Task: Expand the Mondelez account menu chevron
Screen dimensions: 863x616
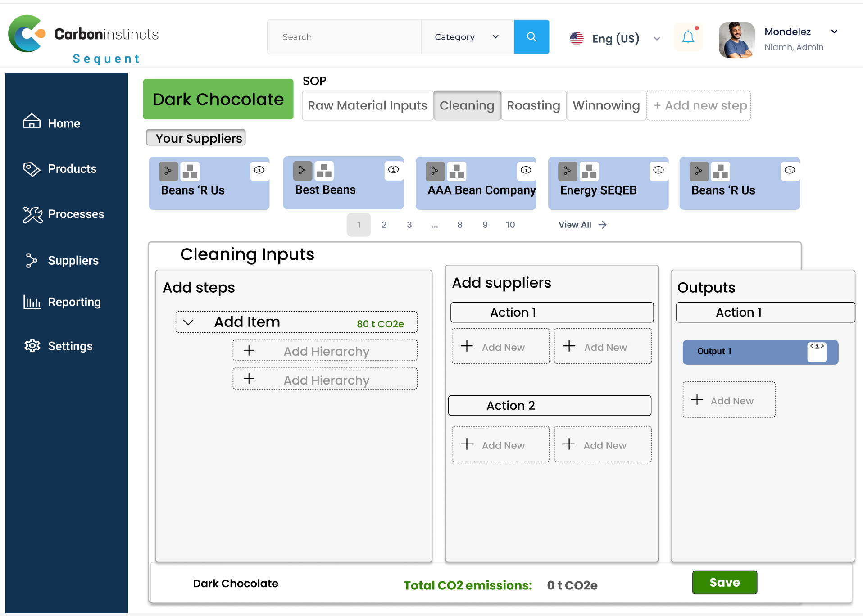Action: click(x=834, y=32)
